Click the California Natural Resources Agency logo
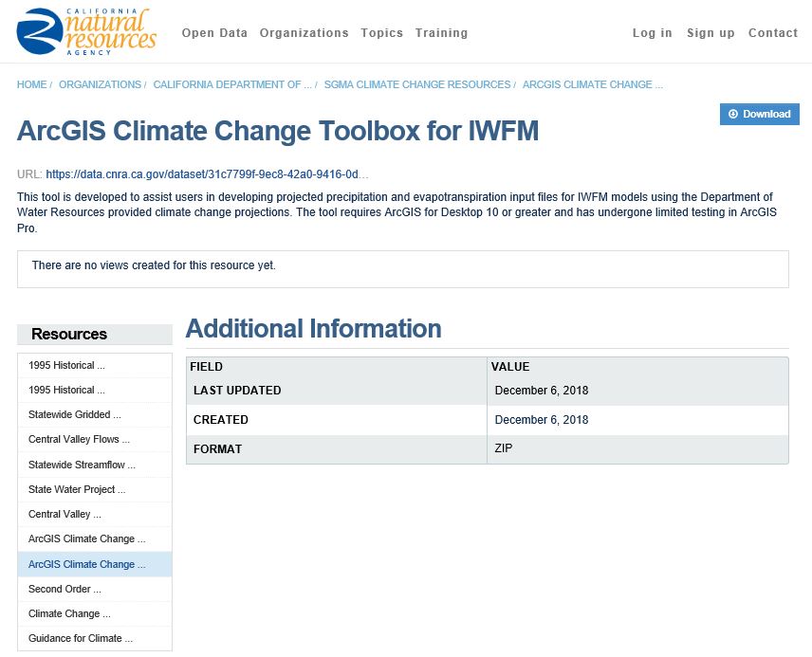Image resolution: width=812 pixels, height=657 pixels. tap(86, 31)
